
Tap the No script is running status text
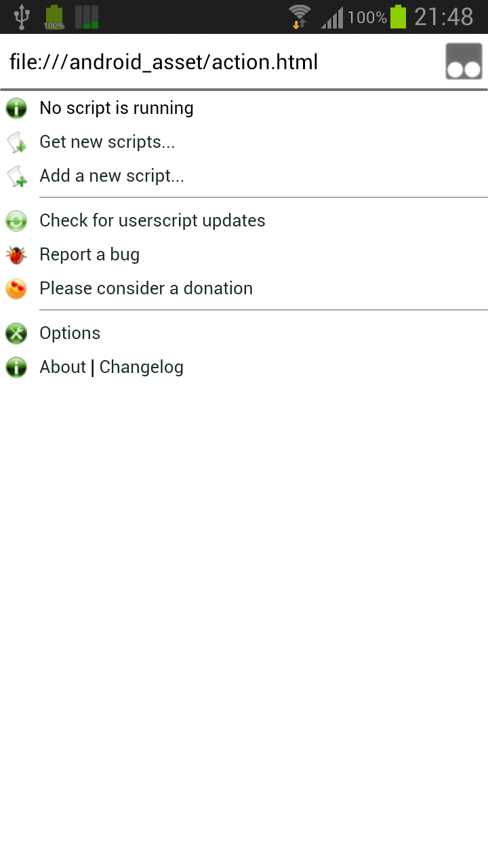[117, 108]
